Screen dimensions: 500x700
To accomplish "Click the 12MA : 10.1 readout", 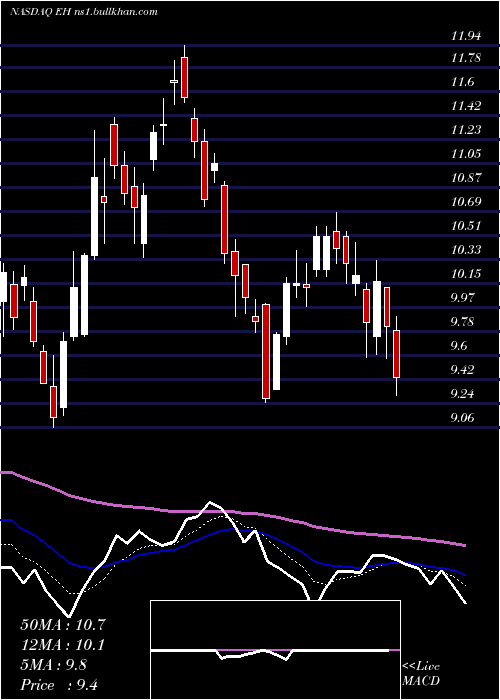I will 63,646.
